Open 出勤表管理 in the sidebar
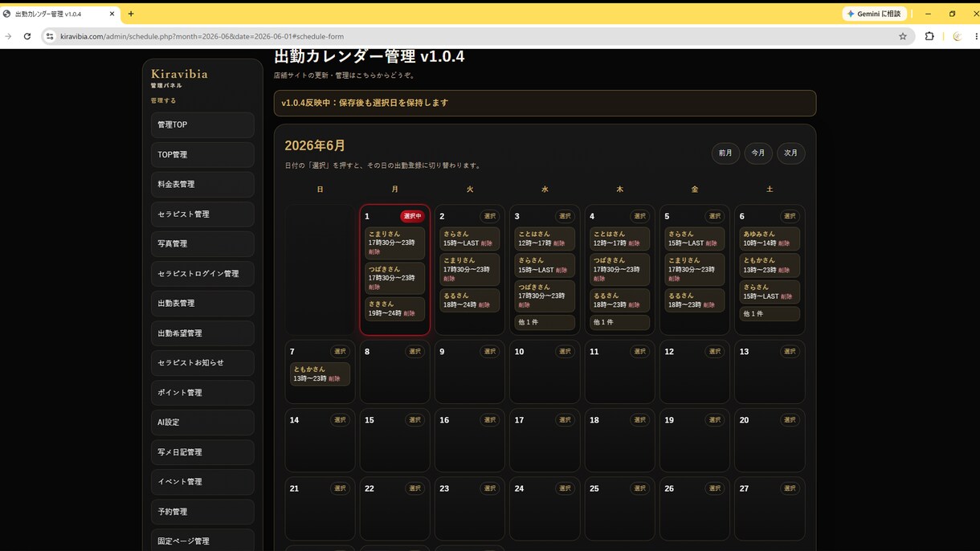980x551 pixels. [202, 304]
